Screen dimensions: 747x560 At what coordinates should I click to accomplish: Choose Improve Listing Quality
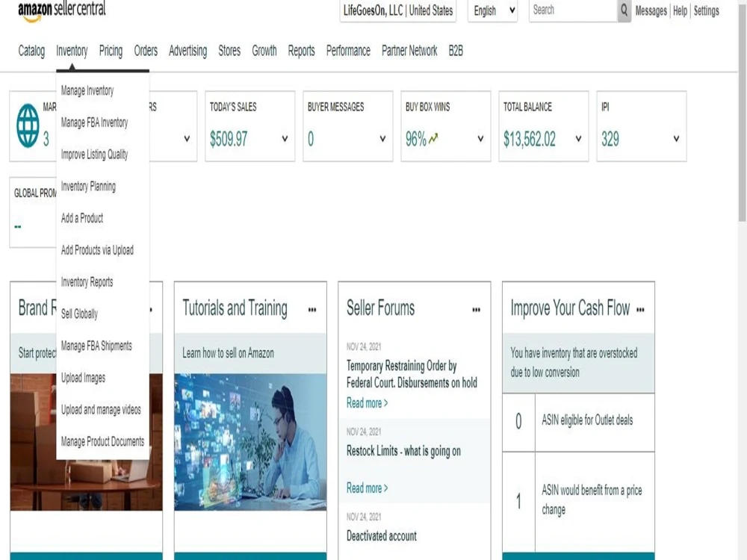click(x=94, y=155)
